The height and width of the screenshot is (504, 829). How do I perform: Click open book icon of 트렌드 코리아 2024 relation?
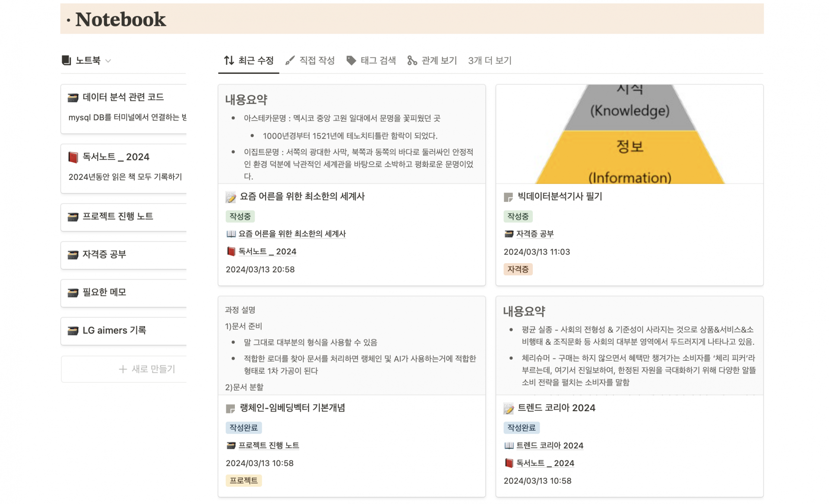tap(509, 445)
